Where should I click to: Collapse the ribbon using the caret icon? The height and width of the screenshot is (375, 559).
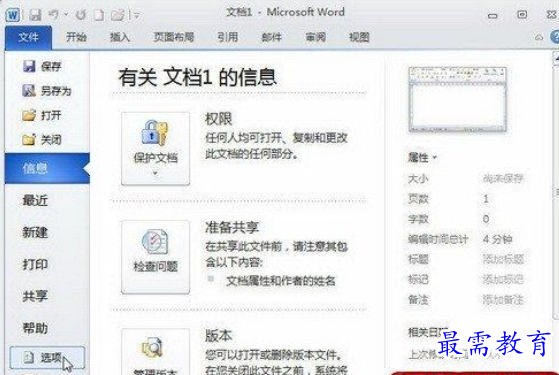point(539,37)
